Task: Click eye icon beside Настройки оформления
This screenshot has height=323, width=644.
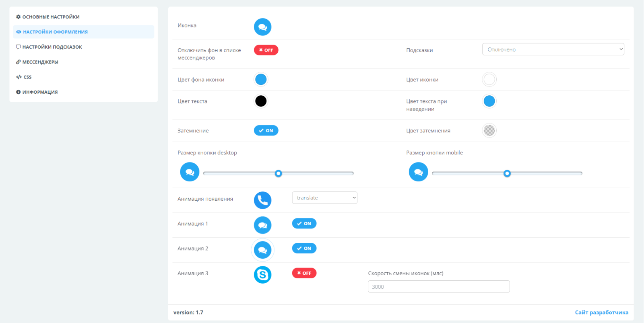Action: coord(19,32)
